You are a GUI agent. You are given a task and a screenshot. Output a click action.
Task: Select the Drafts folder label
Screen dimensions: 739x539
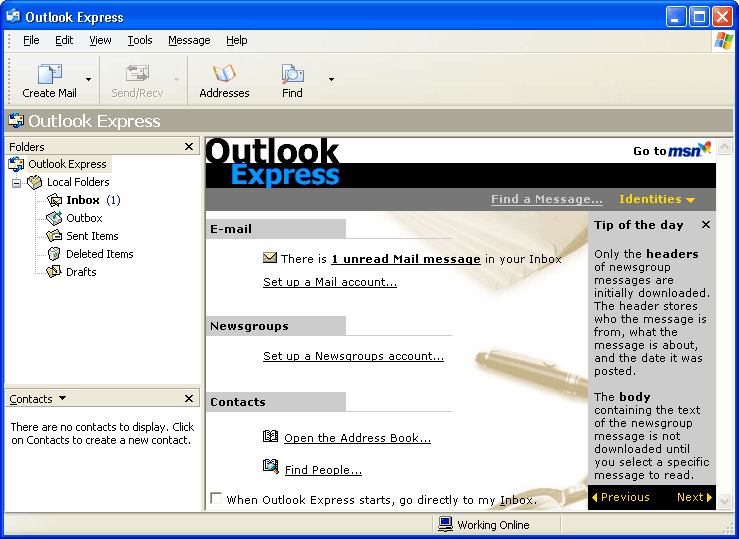click(x=81, y=272)
